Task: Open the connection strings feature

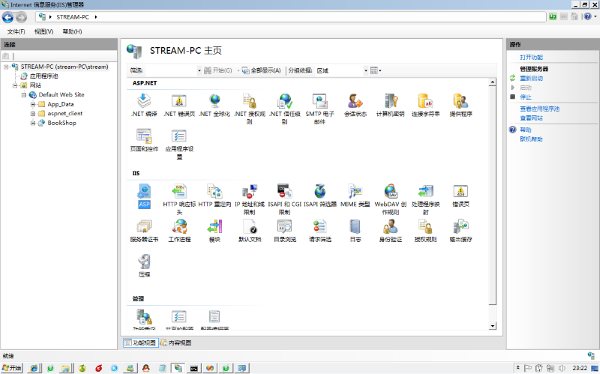Action: pos(426,105)
